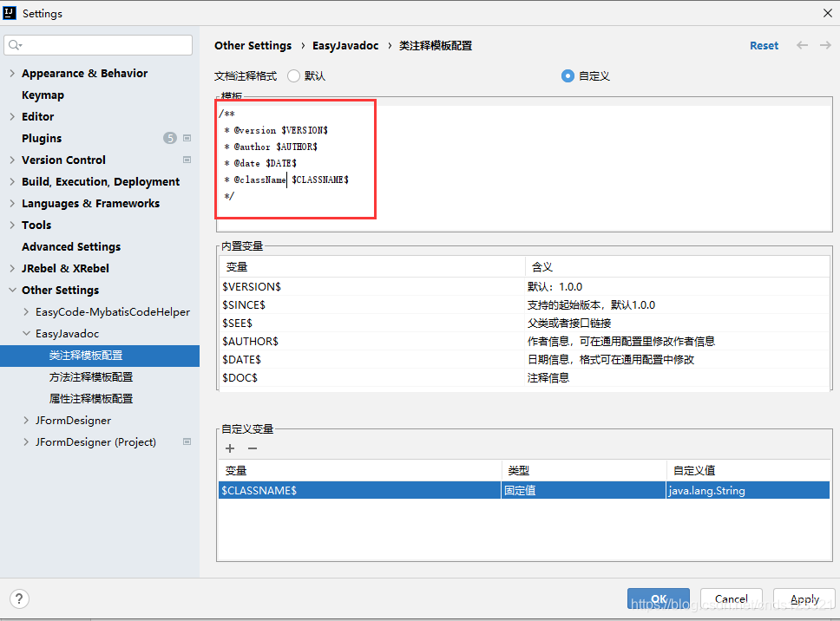The height and width of the screenshot is (621, 840).
Task: Click the remove custom variable minus icon
Action: coord(253,448)
